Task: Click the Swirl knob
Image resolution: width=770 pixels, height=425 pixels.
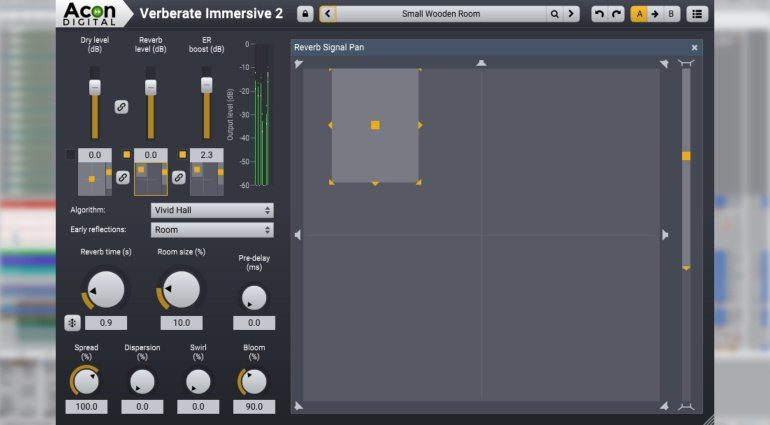Action: [x=198, y=382]
